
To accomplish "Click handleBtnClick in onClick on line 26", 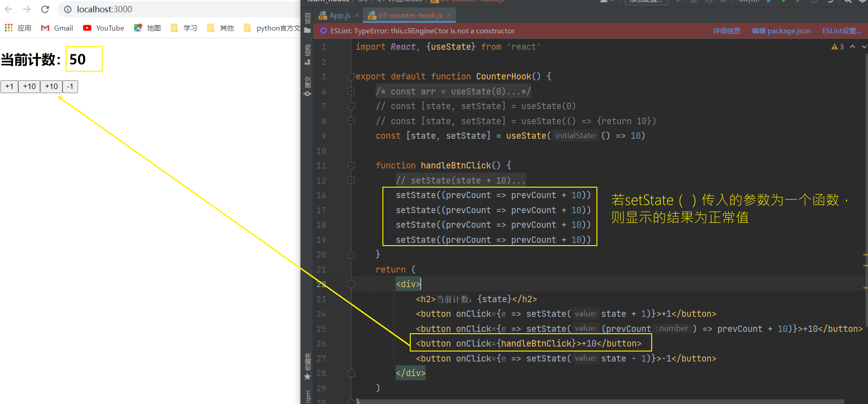I will pyautogui.click(x=536, y=343).
